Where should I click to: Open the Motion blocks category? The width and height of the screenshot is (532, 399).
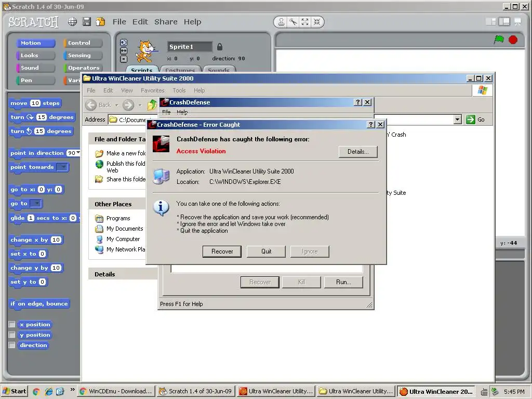(35, 43)
